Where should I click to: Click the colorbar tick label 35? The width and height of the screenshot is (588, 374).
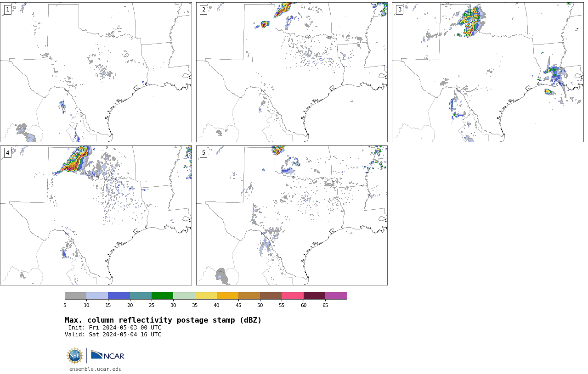pyautogui.click(x=195, y=306)
